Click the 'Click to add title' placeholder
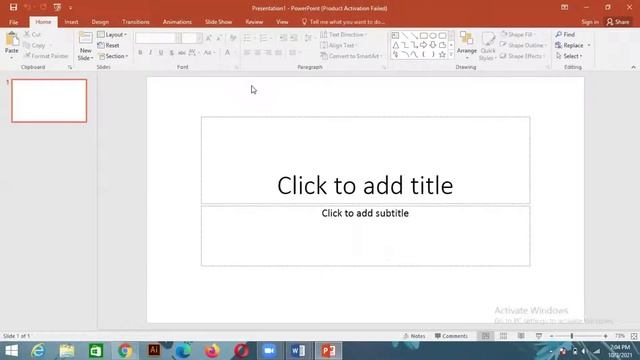 (x=365, y=160)
